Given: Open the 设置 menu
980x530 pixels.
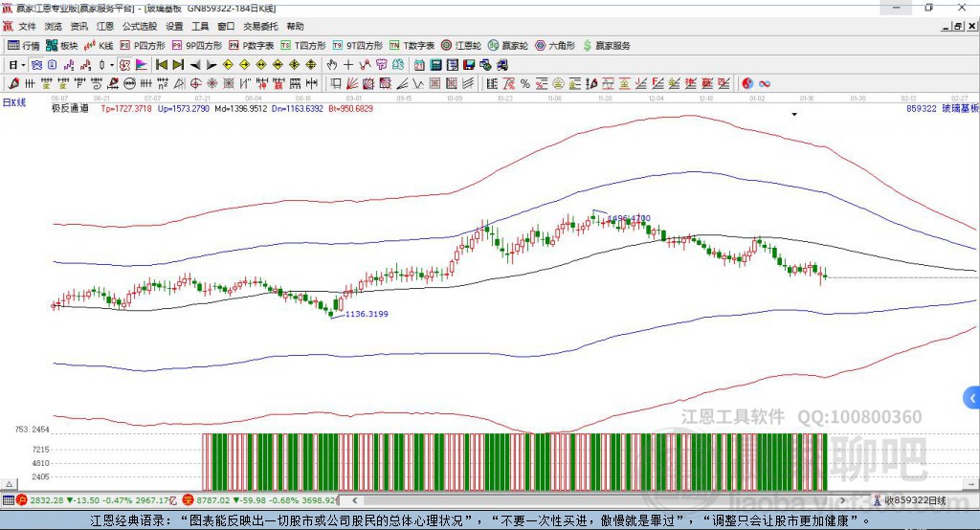Looking at the screenshot, I should click(x=174, y=26).
